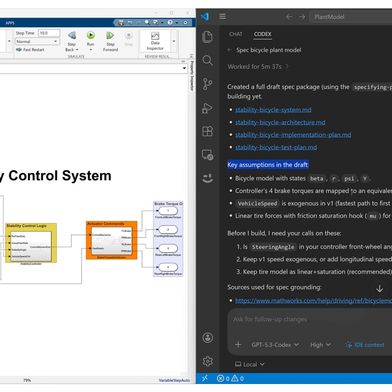Add attachment with plus icon in Codex

click(x=238, y=345)
